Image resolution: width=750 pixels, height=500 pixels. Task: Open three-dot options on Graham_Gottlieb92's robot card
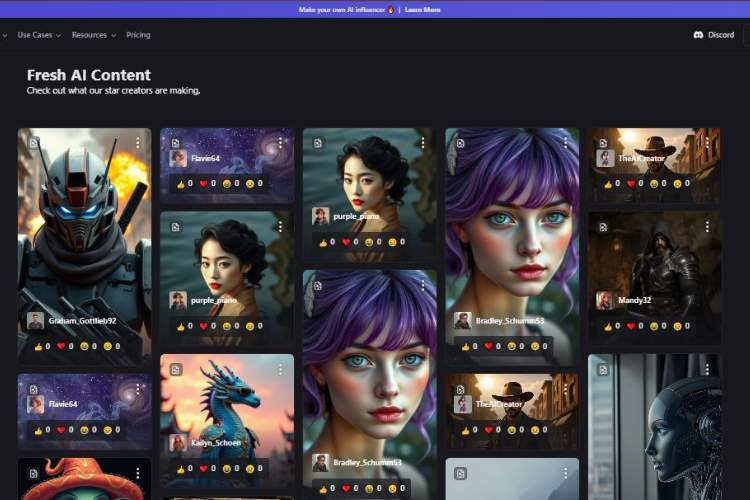[x=137, y=143]
